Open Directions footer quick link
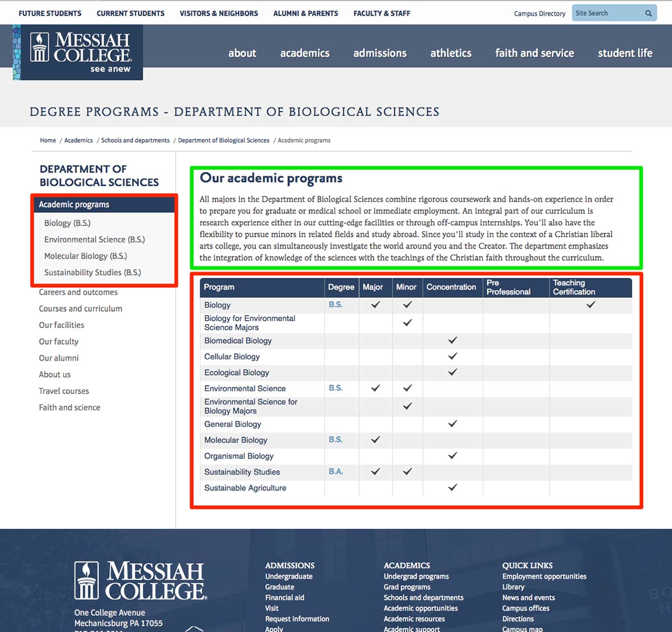The image size is (672, 632). (x=518, y=619)
